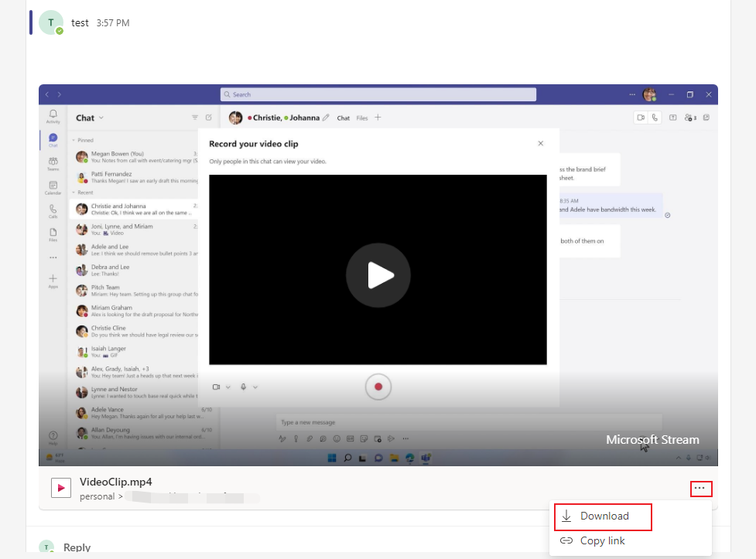Start a video call with Christie and Johanna

coord(641,118)
